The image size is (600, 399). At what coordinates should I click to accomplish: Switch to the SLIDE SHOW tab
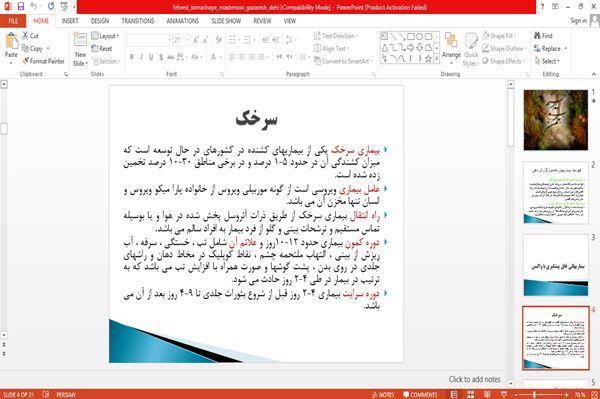point(226,21)
